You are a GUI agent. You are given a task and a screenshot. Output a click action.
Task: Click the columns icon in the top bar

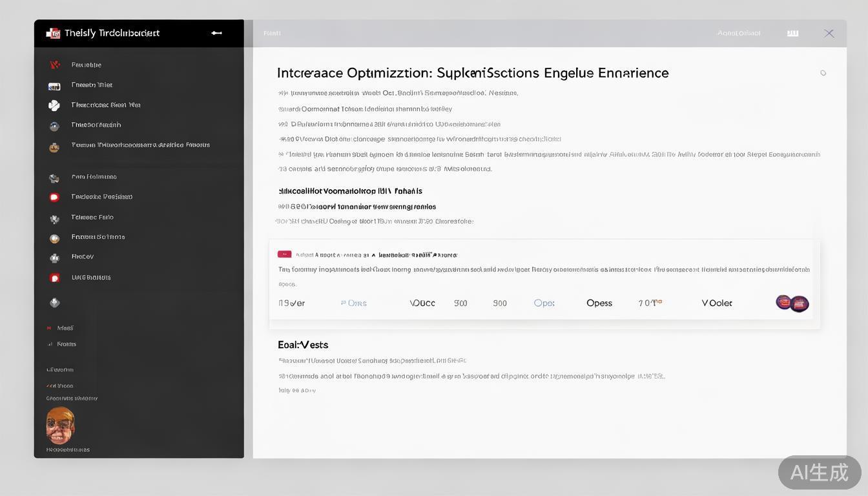(792, 33)
